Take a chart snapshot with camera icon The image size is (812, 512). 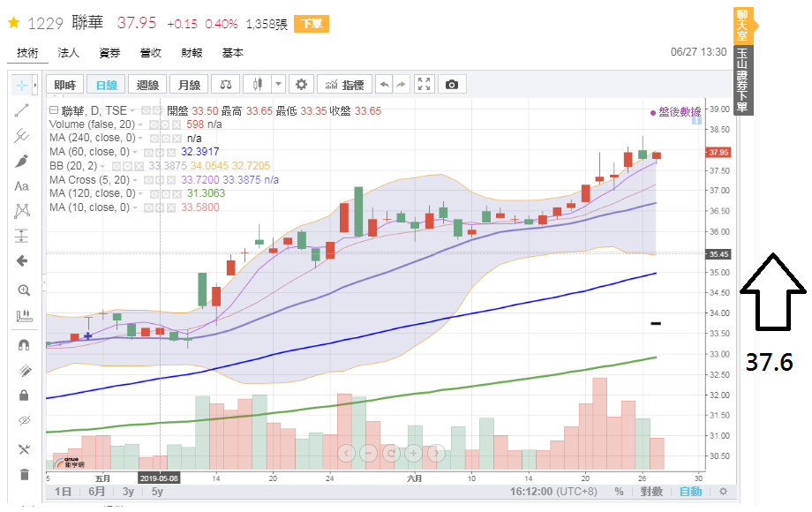[x=452, y=85]
